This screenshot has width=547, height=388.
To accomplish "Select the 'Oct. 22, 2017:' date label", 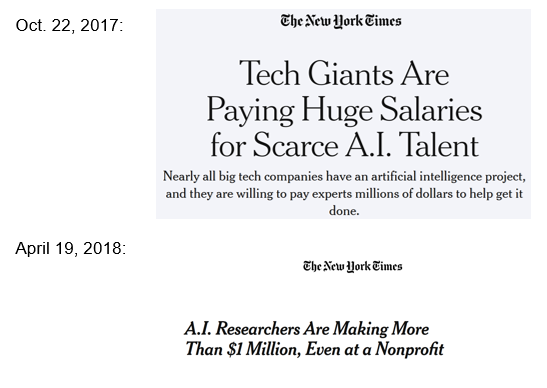I will pyautogui.click(x=69, y=26).
